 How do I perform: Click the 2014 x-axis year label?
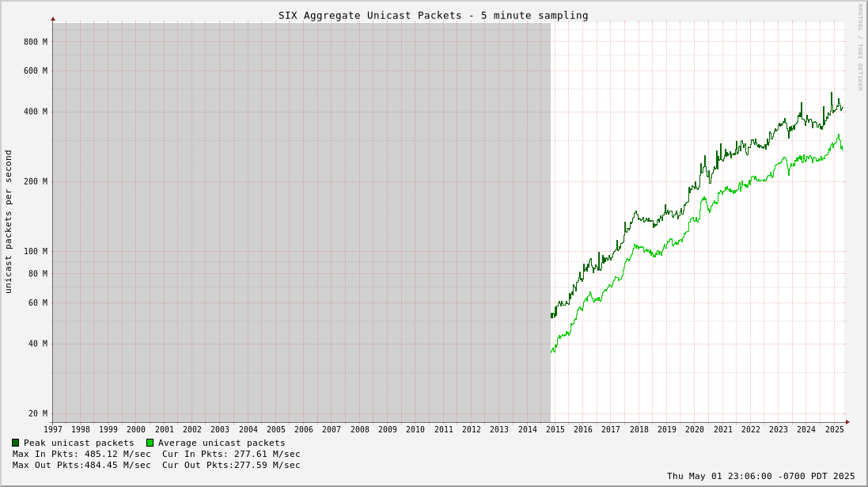(528, 429)
